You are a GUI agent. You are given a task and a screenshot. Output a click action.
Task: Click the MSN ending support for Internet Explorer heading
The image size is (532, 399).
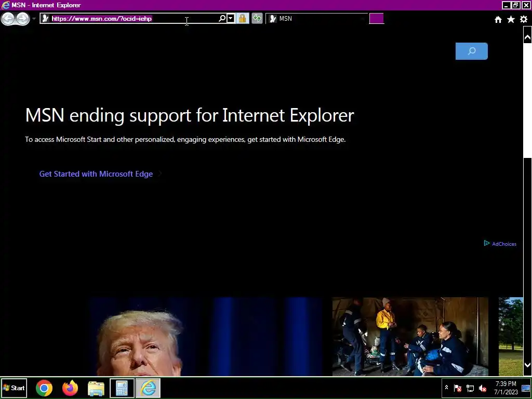190,115
